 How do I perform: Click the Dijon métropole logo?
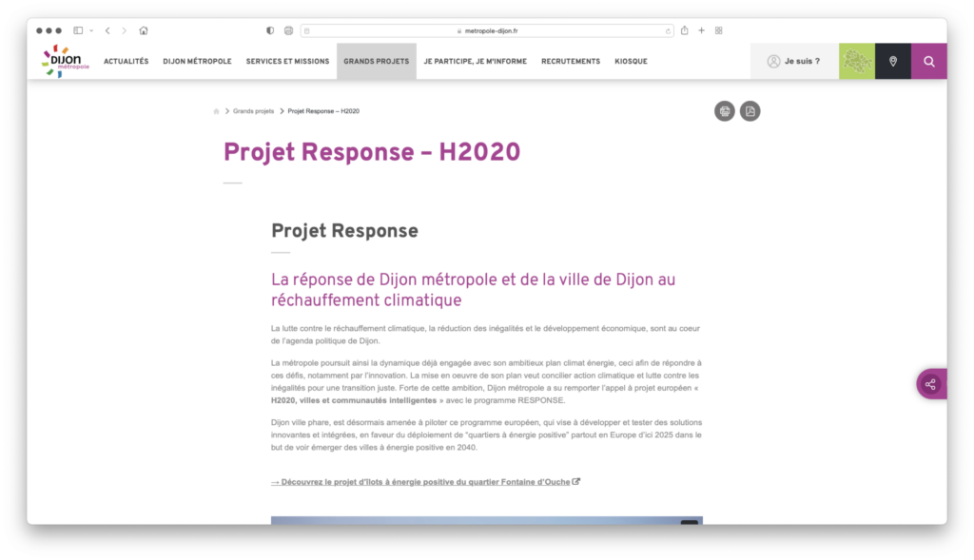click(x=66, y=61)
